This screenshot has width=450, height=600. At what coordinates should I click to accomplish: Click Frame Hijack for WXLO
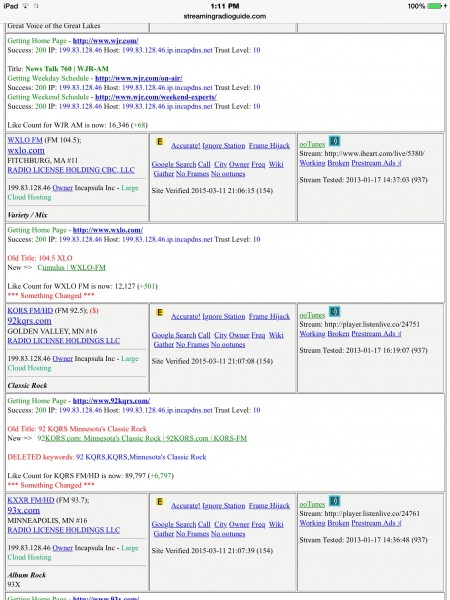click(269, 146)
